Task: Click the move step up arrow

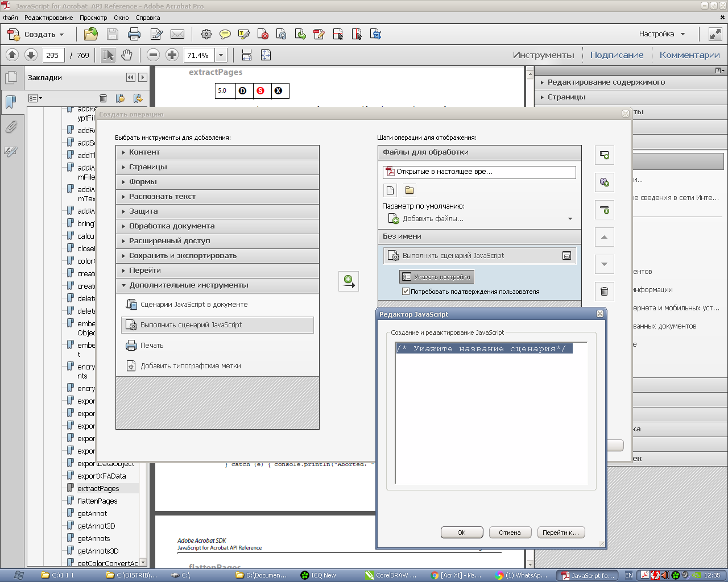Action: (604, 237)
